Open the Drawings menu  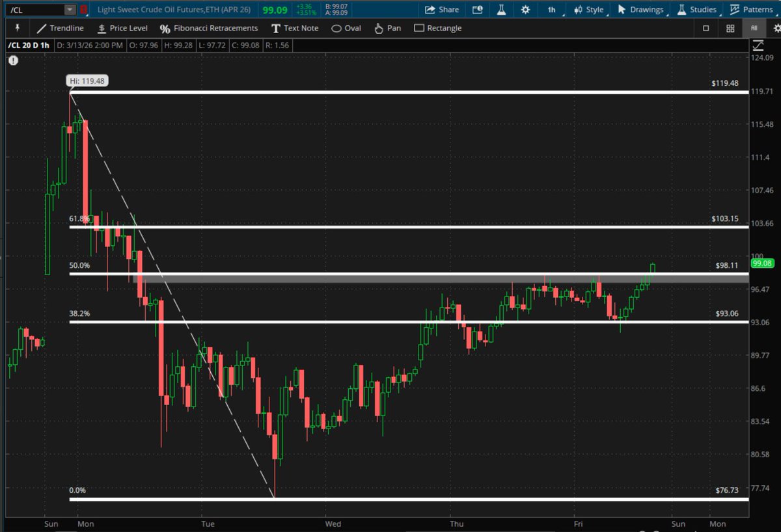(640, 10)
